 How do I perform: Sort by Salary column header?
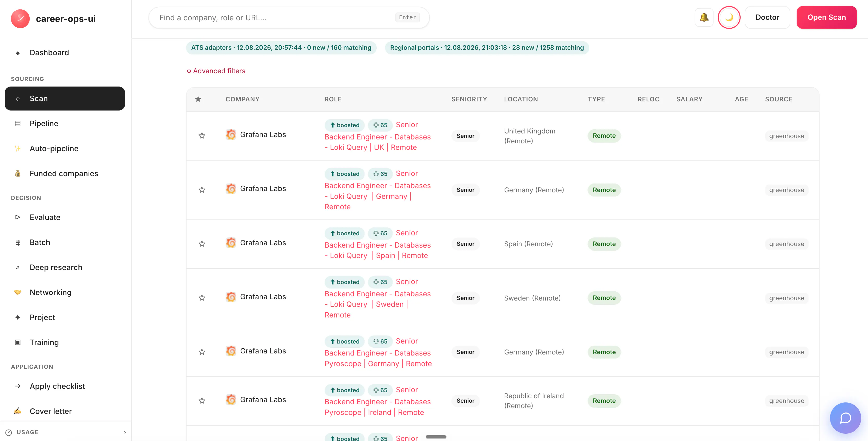coord(689,99)
